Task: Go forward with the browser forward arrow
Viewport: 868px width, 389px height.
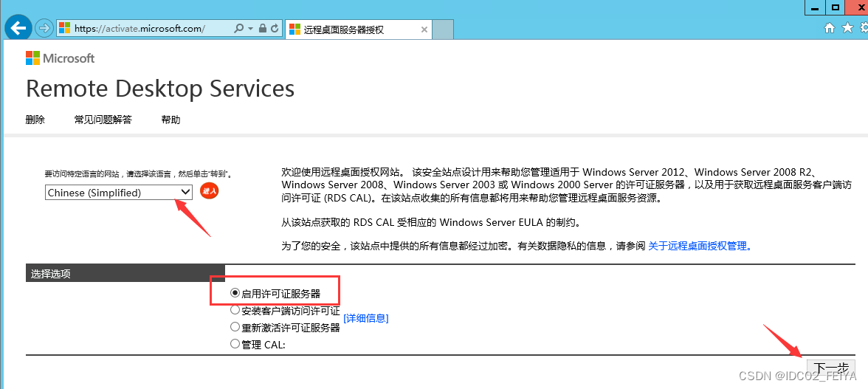Action: pos(44,27)
